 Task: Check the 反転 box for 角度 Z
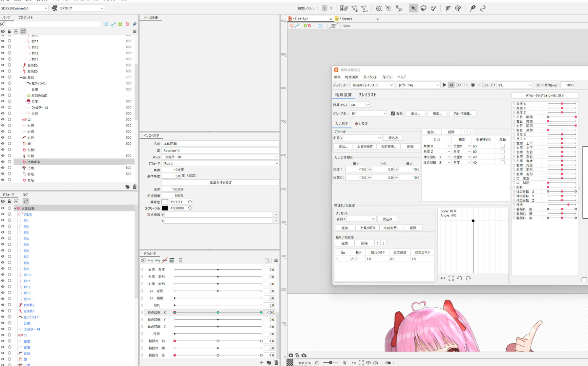[503, 151]
